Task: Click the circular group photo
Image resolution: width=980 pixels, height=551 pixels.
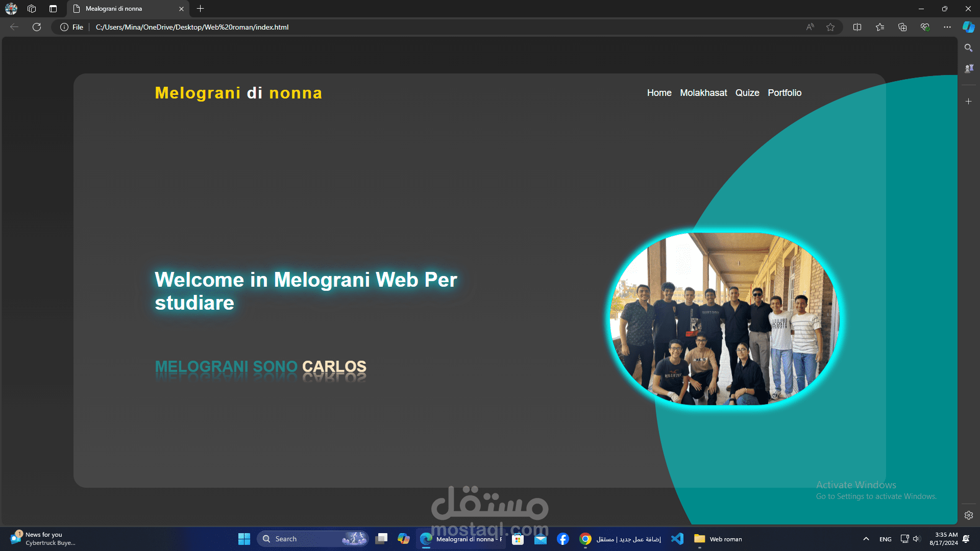Action: point(725,319)
